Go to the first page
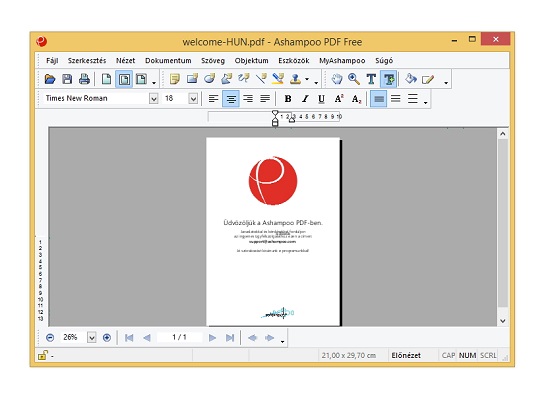 pos(129,338)
